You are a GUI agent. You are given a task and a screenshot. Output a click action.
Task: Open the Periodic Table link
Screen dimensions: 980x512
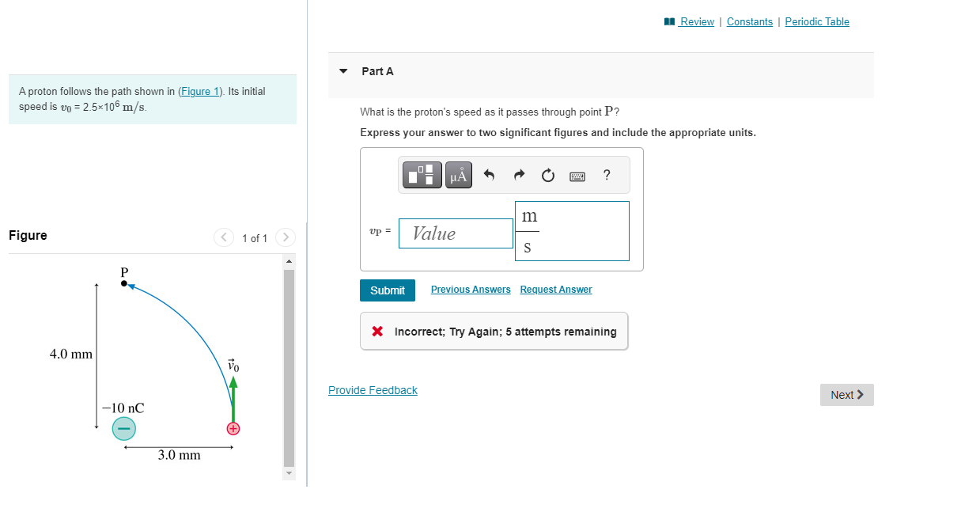tap(816, 21)
